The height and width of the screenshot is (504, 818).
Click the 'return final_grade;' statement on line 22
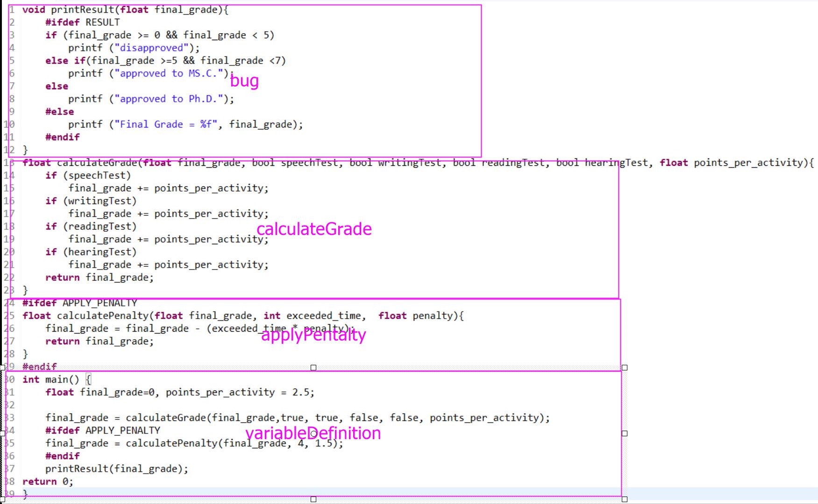point(99,277)
